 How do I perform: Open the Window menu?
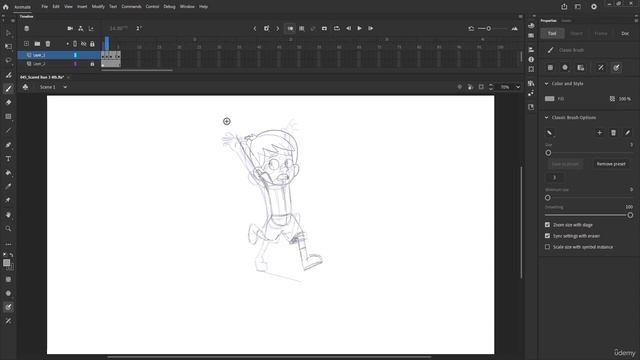pyautogui.click(x=187, y=7)
